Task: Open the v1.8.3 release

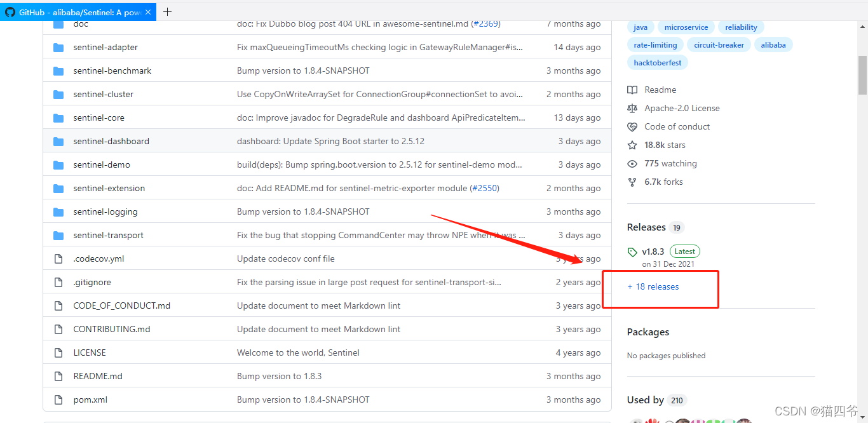Action: [x=653, y=252]
